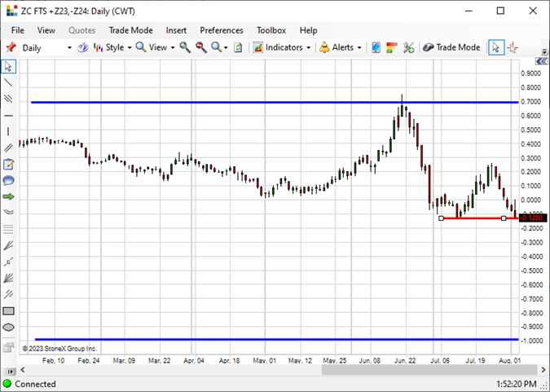The width and height of the screenshot is (550, 392).
Task: Select the dotted horizontal levels tool
Action: [8, 229]
